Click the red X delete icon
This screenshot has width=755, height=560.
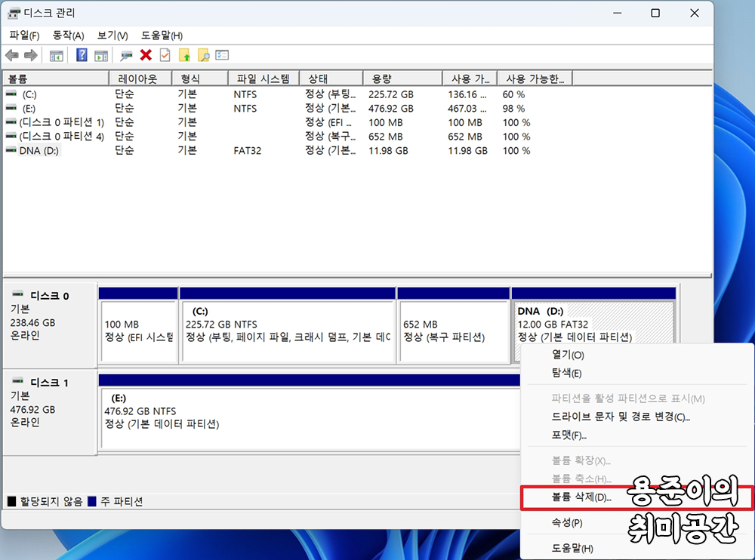pyautogui.click(x=146, y=55)
